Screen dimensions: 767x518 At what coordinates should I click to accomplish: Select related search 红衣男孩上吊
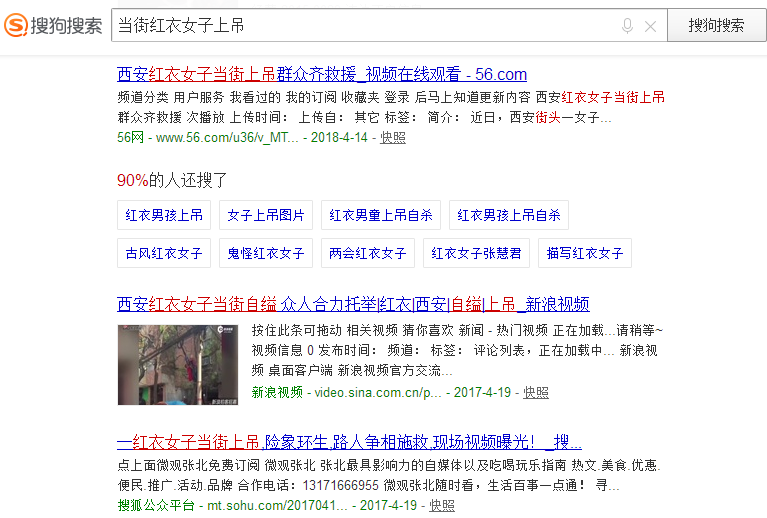[164, 215]
